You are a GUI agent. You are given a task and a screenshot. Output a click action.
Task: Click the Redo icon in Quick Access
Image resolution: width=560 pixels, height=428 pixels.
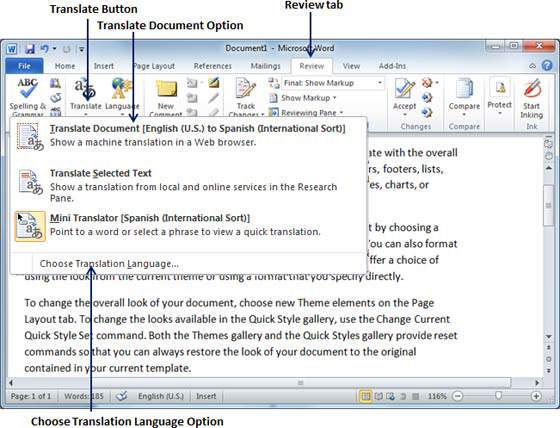tap(66, 49)
